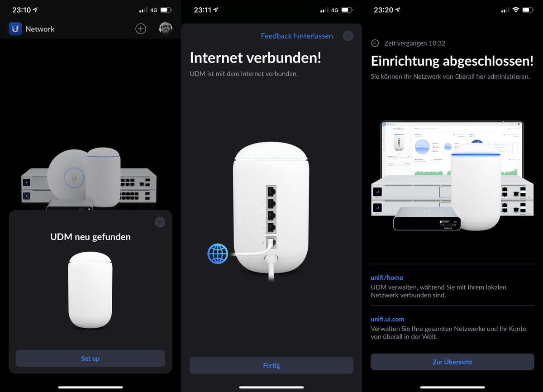Tap the clock icon beside Zeit vergangen
The width and height of the screenshot is (543, 392).
click(375, 43)
